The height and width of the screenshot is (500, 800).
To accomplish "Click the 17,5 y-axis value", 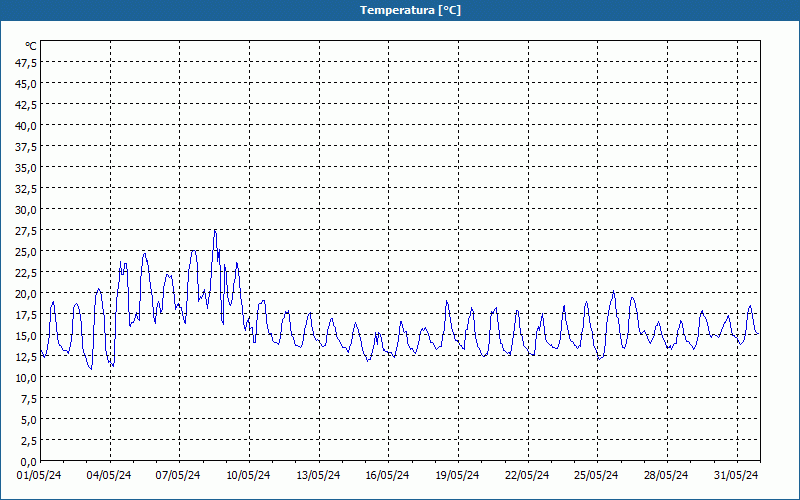I will (27, 315).
